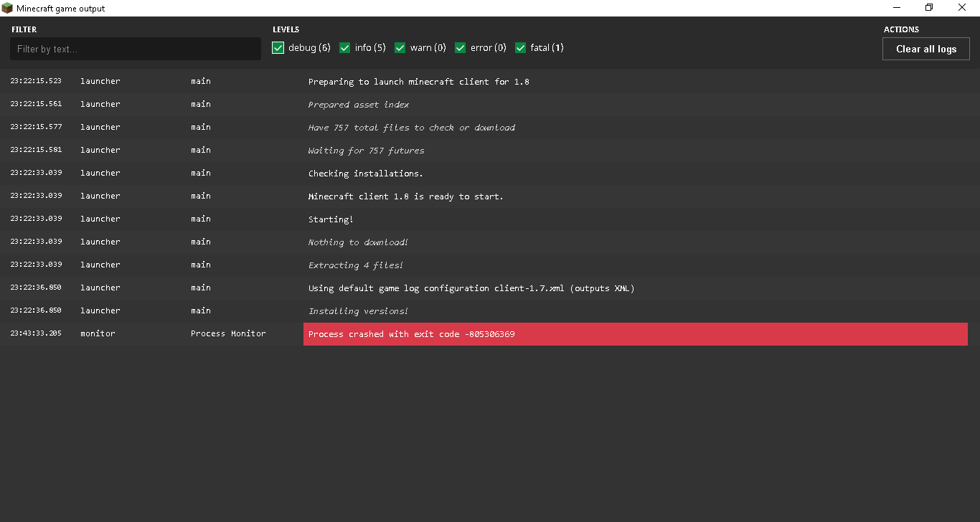This screenshot has height=522, width=980.
Task: Click the 'Process Monitor' thread name
Action: click(x=228, y=333)
